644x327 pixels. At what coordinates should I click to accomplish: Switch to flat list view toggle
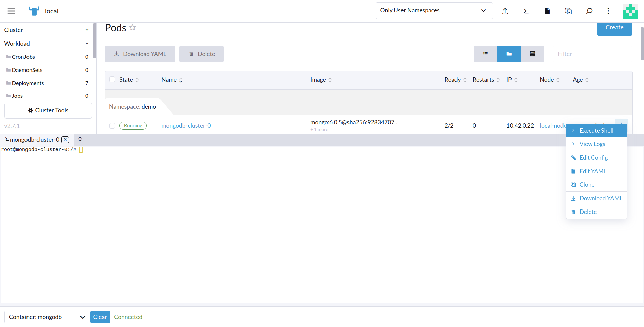[485, 54]
